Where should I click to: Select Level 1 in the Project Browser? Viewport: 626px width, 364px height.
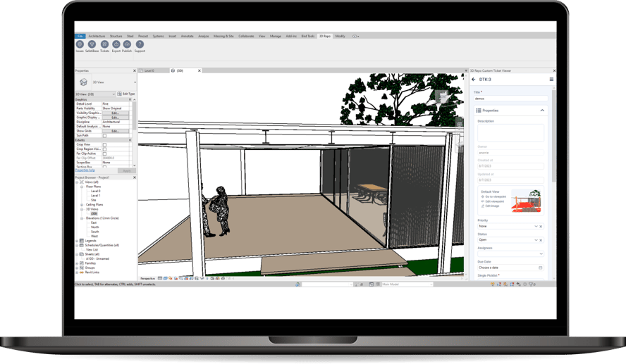point(95,196)
